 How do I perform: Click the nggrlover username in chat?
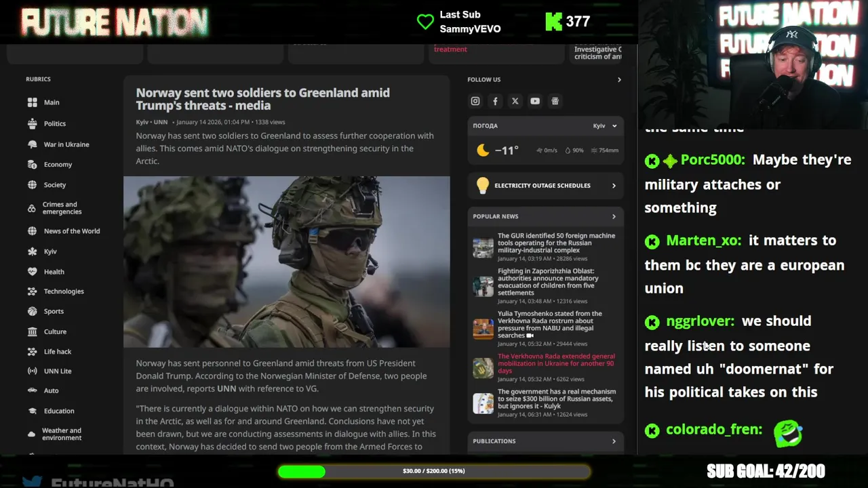(x=700, y=321)
